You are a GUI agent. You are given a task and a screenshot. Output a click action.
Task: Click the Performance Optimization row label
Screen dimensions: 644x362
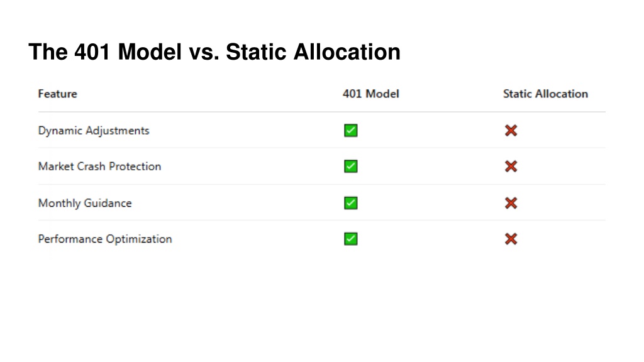point(105,239)
